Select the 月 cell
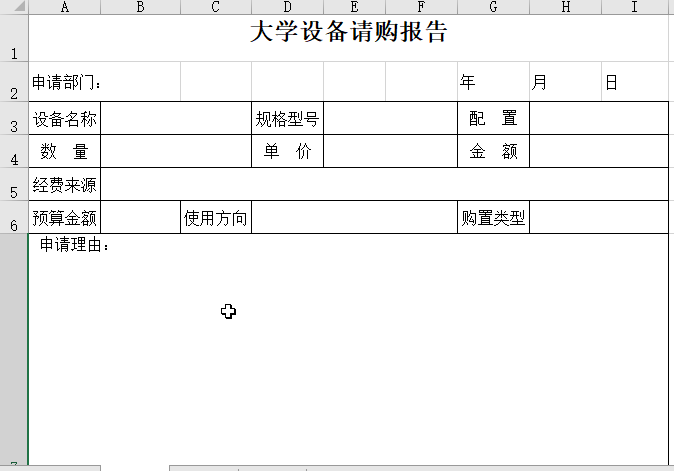Viewport: 674px width, 471px height. coord(564,83)
